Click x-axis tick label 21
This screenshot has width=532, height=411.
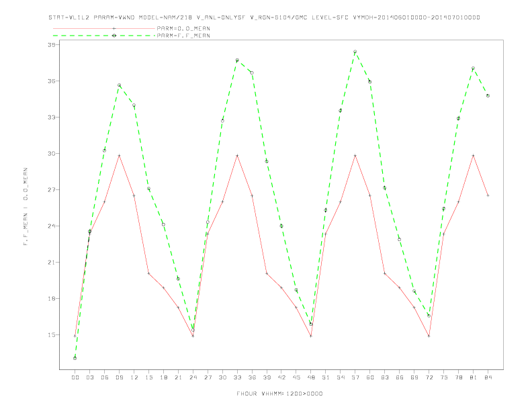click(x=178, y=377)
